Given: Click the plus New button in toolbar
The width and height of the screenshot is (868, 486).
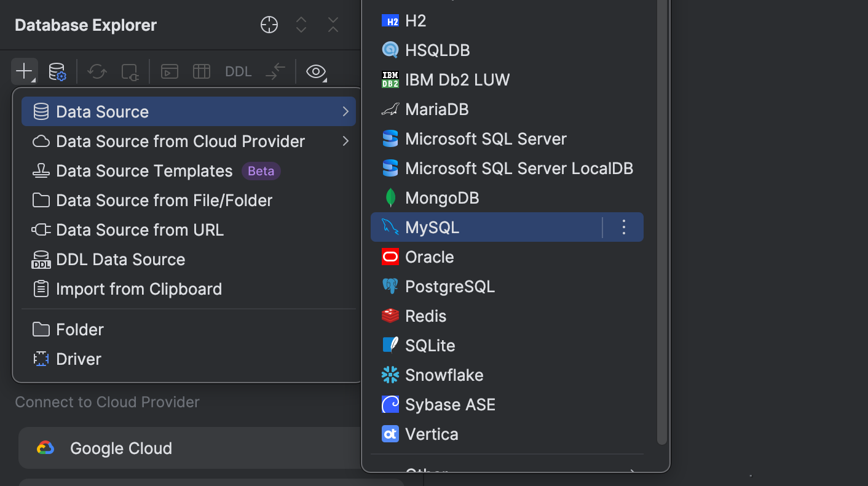Looking at the screenshot, I should 24,71.
